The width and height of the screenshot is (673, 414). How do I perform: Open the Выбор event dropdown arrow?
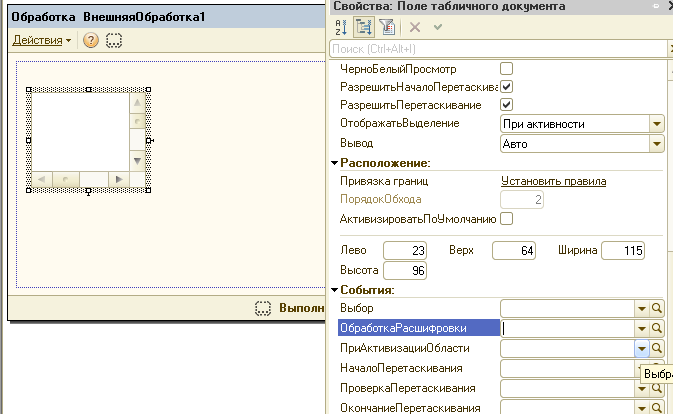click(642, 308)
